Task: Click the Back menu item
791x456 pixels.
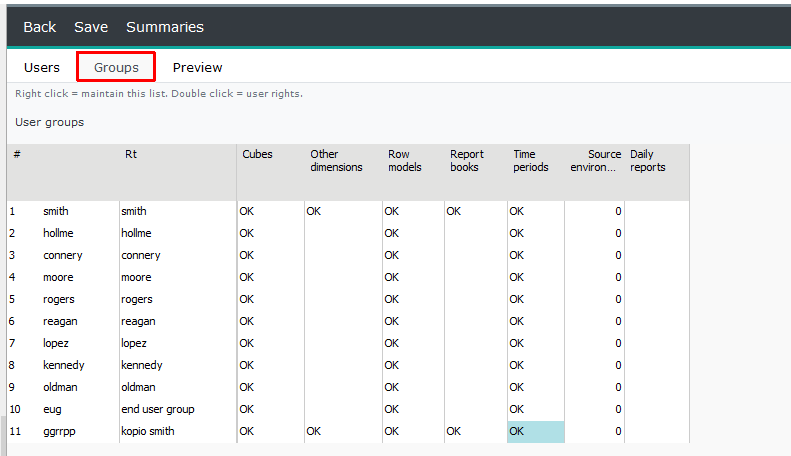Action: [x=39, y=27]
